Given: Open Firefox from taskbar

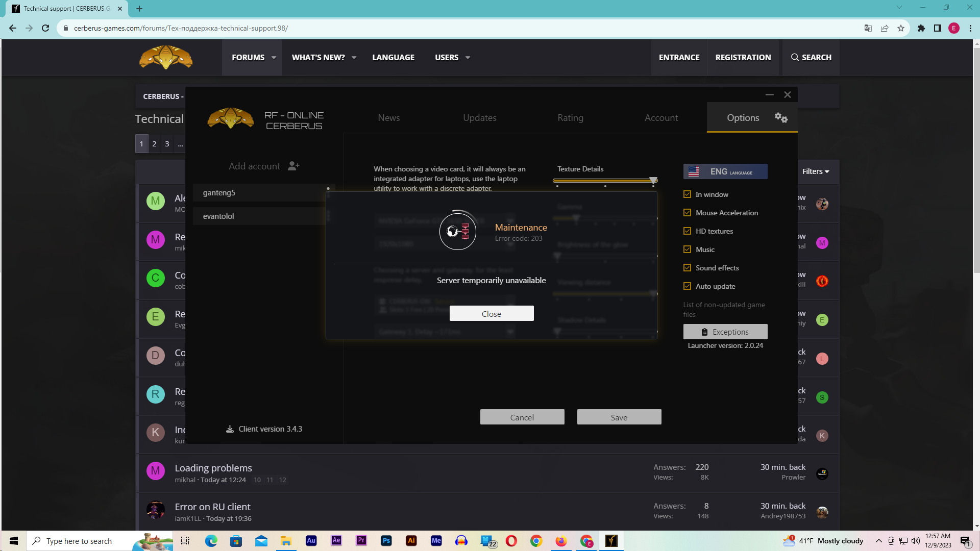Looking at the screenshot, I should 561,541.
